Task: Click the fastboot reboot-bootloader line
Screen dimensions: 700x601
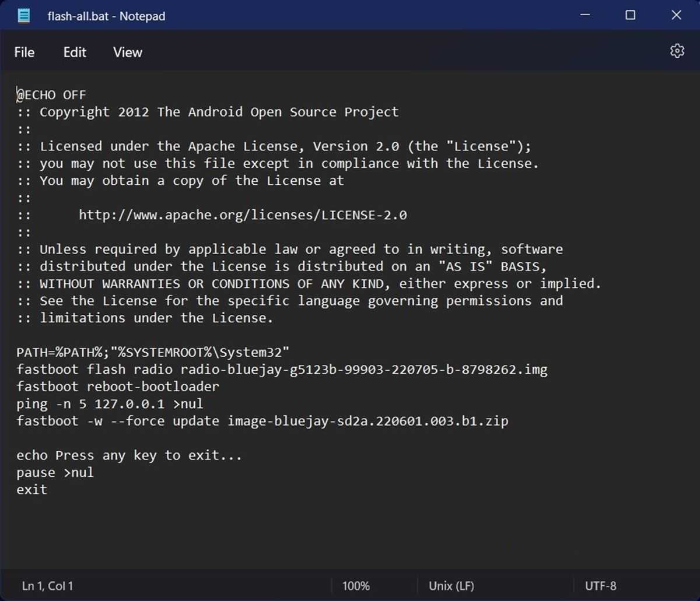Action: (x=118, y=386)
